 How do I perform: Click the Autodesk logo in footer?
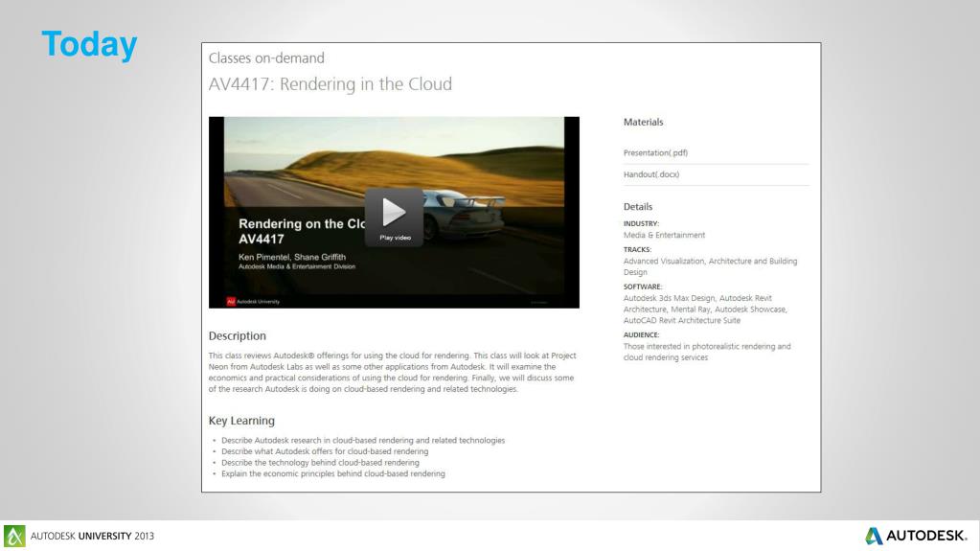(x=916, y=536)
